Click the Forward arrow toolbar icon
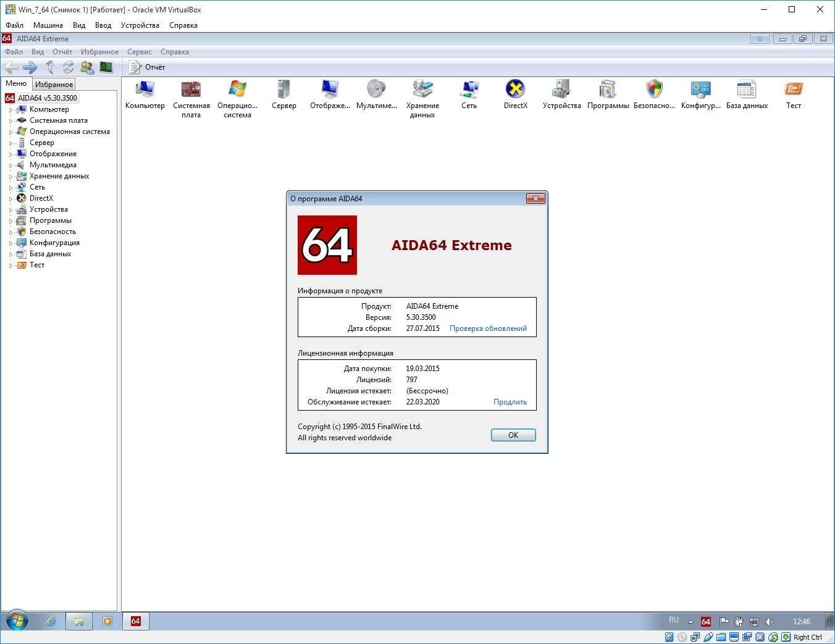 tap(30, 67)
